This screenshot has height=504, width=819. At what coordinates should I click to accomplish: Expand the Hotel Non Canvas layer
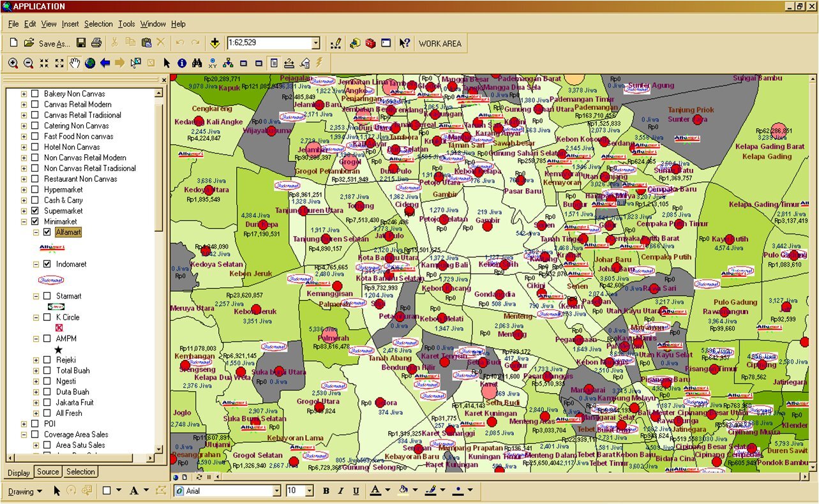pos(24,147)
